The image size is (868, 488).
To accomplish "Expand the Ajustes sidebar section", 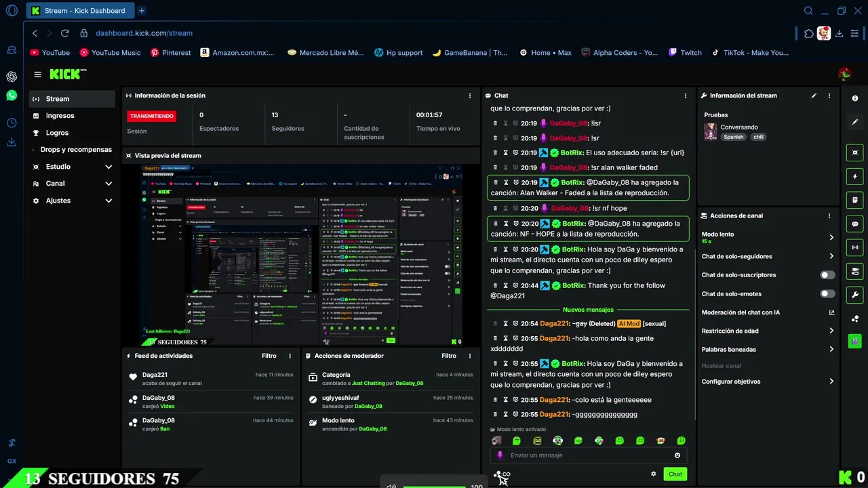I will (108, 201).
